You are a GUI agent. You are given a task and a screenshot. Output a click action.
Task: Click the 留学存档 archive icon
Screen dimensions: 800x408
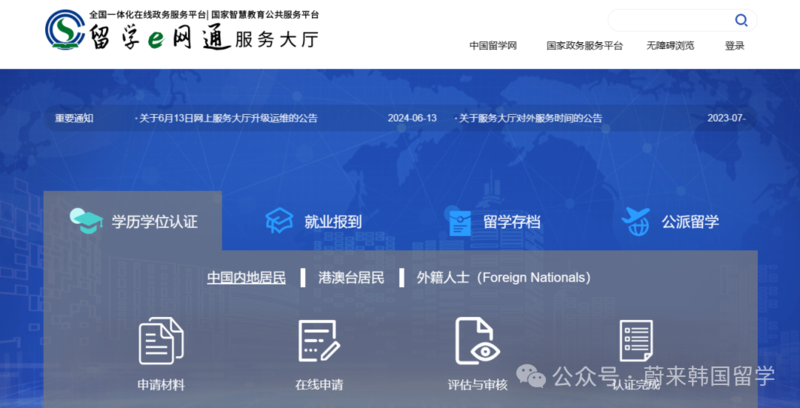click(460, 222)
